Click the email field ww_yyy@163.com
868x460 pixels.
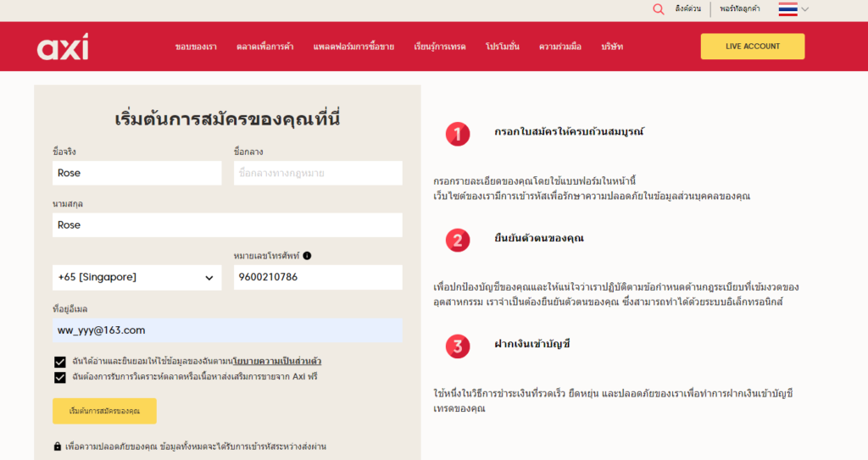pos(227,330)
